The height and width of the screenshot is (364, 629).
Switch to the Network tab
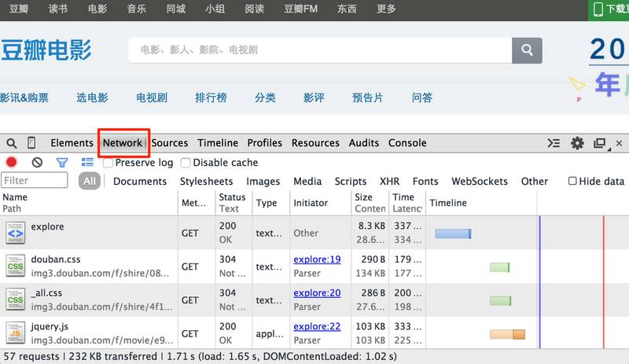tap(123, 143)
